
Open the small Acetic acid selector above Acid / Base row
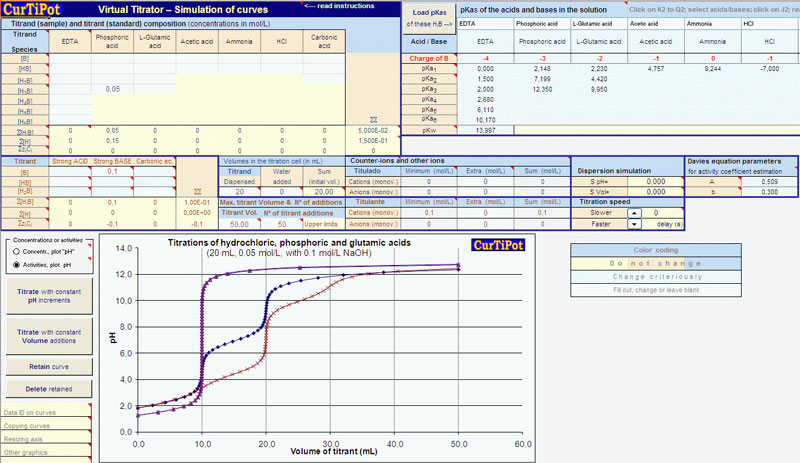click(x=656, y=23)
